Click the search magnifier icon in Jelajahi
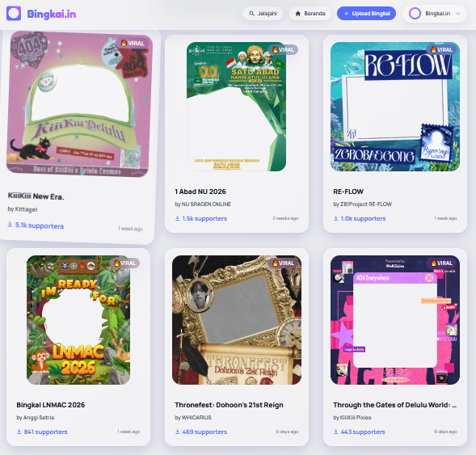Viewport: 476px width, 455px height. coord(251,14)
